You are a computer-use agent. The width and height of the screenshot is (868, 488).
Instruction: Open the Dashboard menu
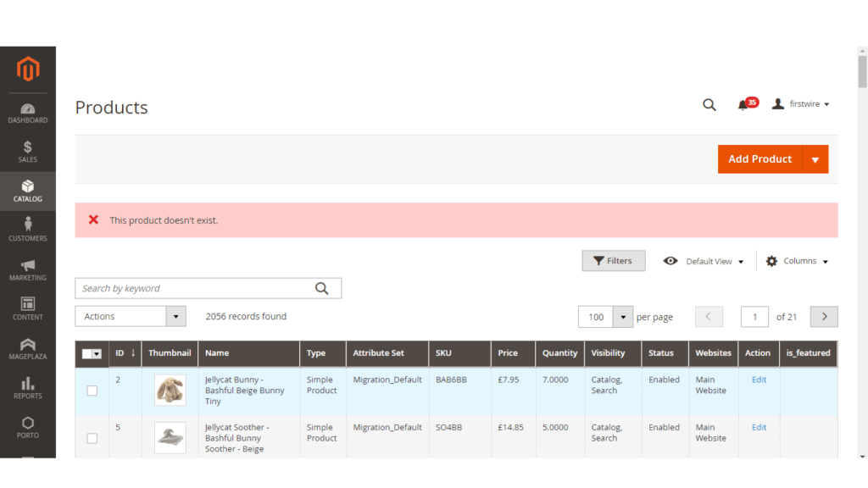(28, 113)
